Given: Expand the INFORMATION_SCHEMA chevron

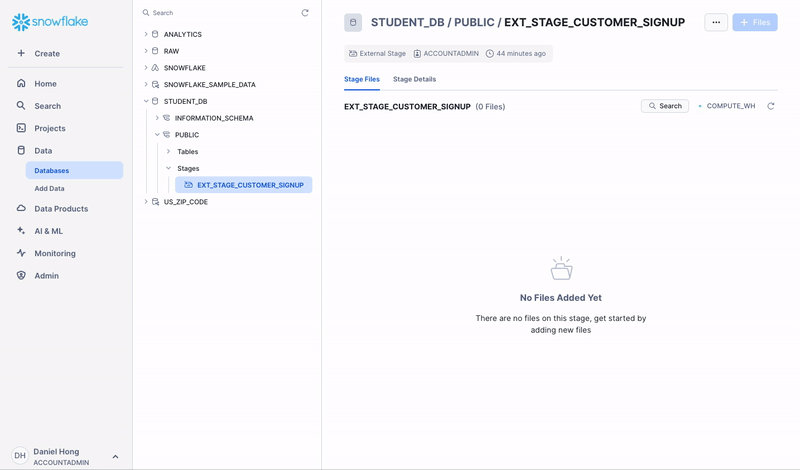Looking at the screenshot, I should (x=157, y=118).
